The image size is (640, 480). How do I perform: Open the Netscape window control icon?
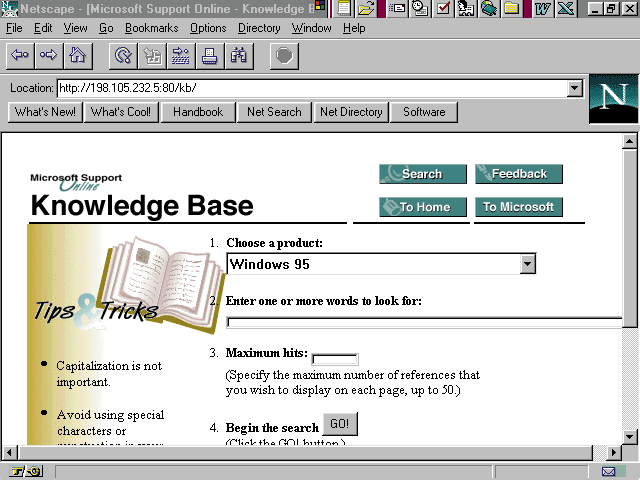pyautogui.click(x=10, y=9)
